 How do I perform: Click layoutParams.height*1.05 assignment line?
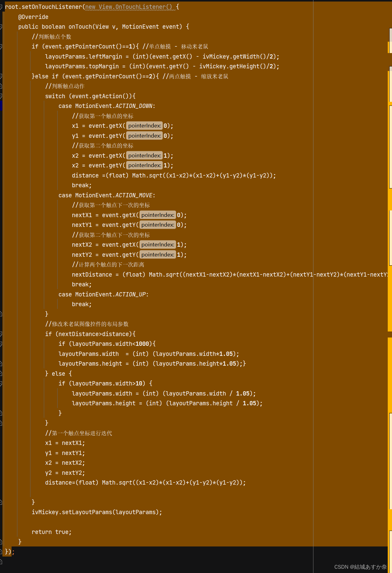[152, 363]
